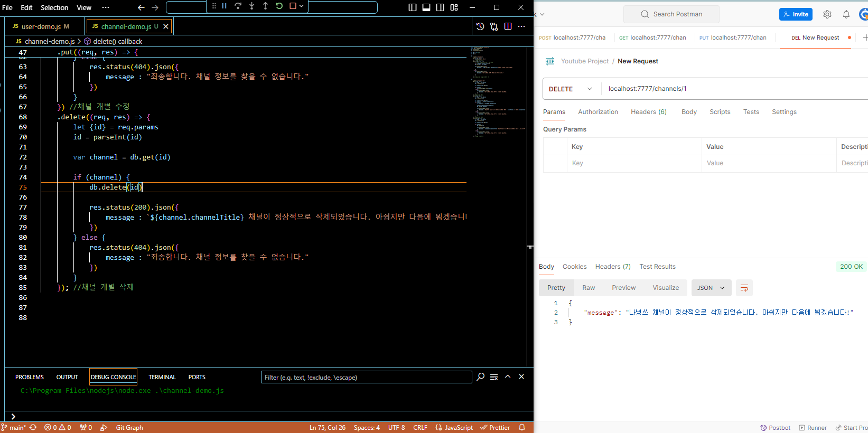This screenshot has height=433, width=868.
Task: Click the debug start icon in the status bar
Action: tap(104, 428)
